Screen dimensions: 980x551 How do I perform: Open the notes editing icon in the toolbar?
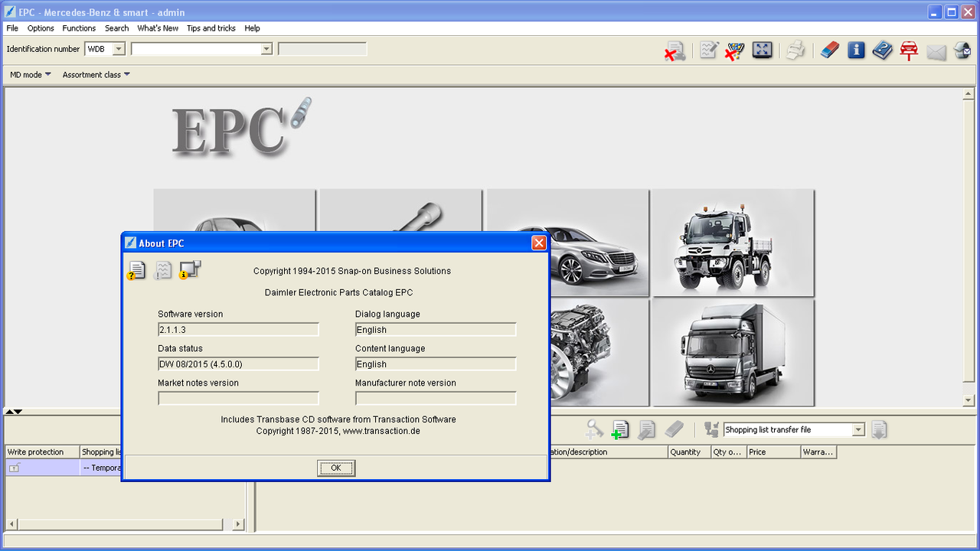pyautogui.click(x=709, y=51)
